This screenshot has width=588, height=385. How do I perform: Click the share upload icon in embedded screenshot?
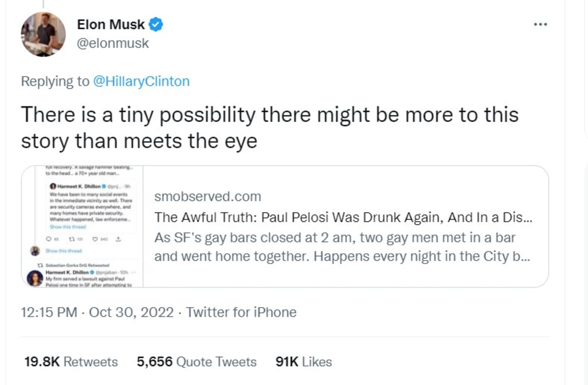coord(118,239)
